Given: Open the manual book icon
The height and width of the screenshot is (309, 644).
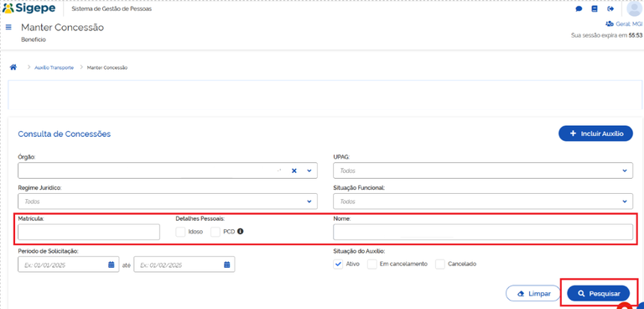Looking at the screenshot, I should [595, 8].
